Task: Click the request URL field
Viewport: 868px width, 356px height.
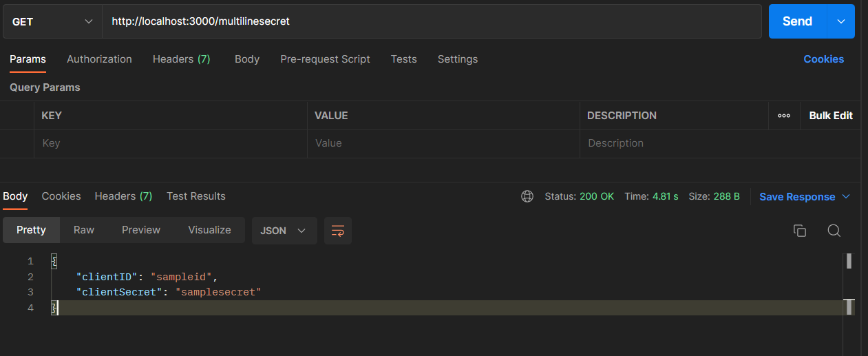Action: pos(432,21)
